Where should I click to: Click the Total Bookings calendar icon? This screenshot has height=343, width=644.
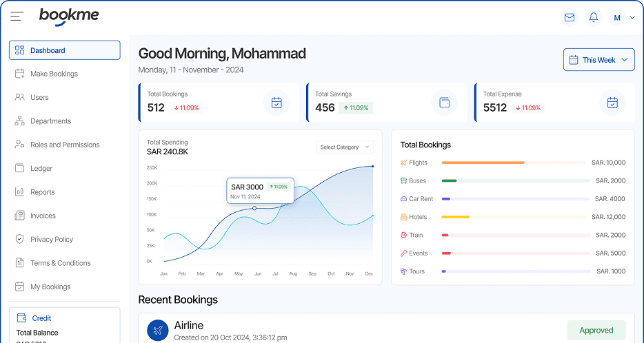(276, 103)
